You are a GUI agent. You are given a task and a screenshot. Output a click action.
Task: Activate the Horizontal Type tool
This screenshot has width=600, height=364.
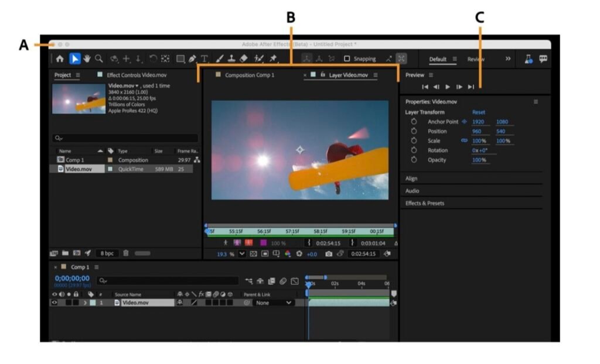coord(205,59)
